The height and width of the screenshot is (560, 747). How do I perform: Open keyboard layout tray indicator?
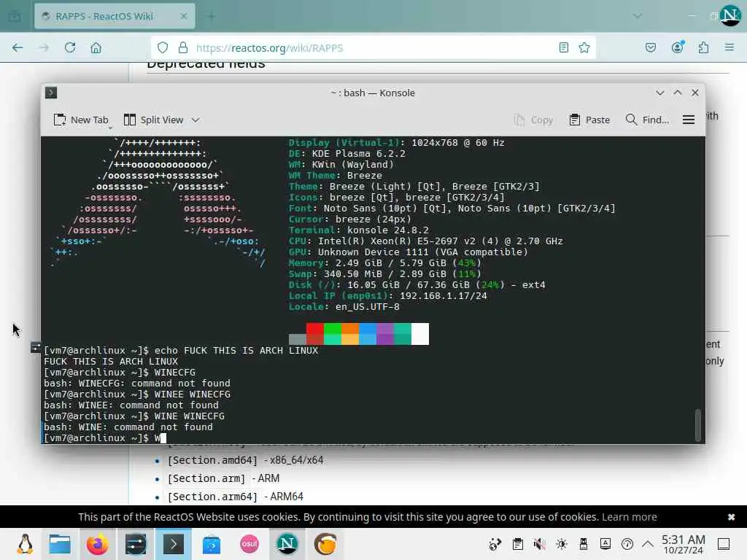pos(605,544)
